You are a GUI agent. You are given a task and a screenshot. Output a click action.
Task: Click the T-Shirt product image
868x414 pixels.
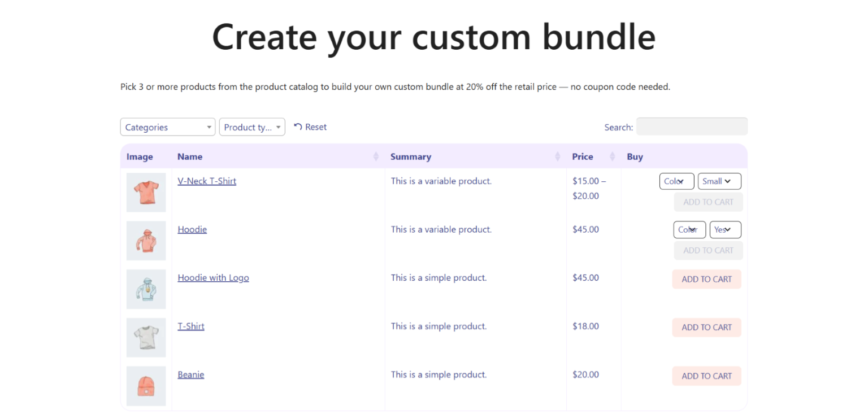click(146, 337)
